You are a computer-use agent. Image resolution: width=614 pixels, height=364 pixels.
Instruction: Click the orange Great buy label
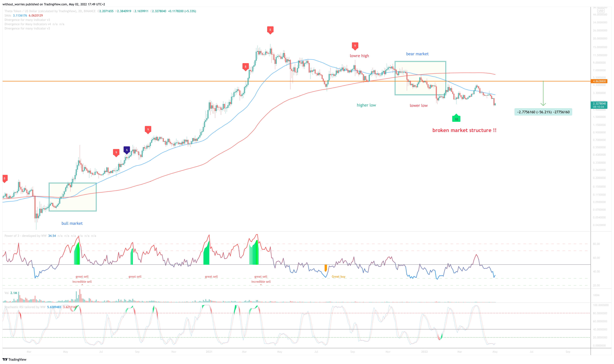click(338, 277)
